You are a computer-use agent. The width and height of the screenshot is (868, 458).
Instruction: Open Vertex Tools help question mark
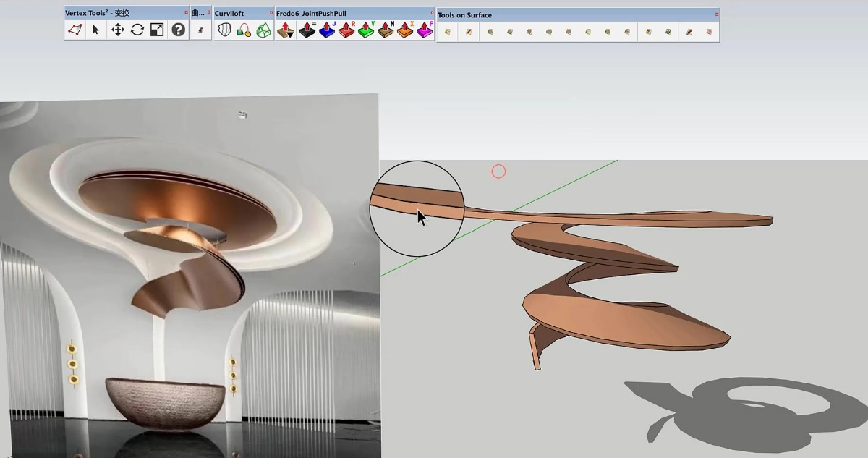click(x=178, y=30)
